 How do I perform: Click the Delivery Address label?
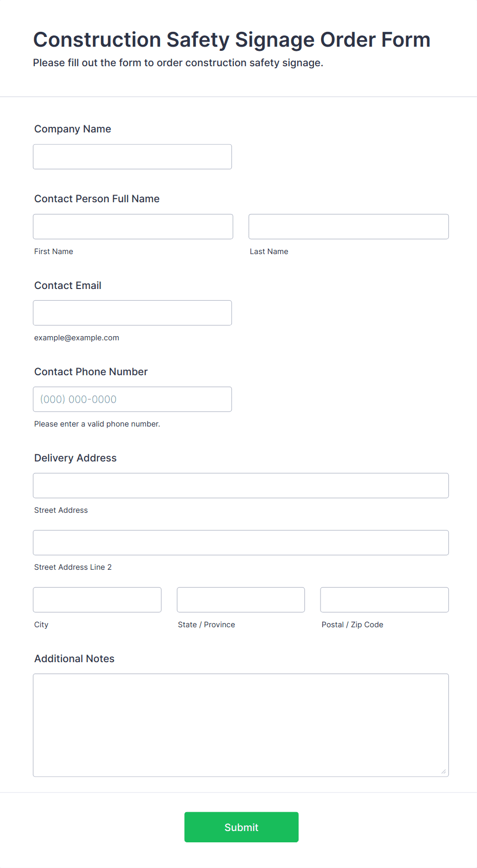pyautogui.click(x=75, y=458)
